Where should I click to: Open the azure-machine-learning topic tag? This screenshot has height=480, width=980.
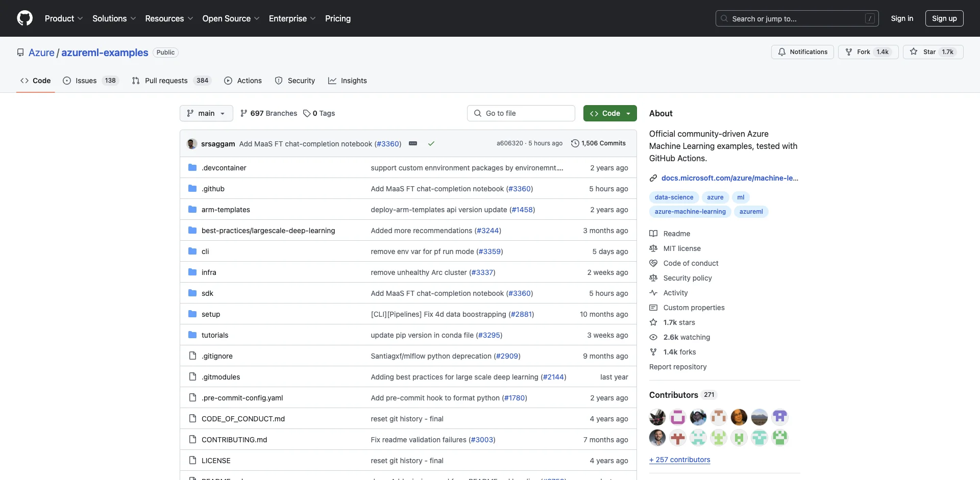tap(690, 212)
